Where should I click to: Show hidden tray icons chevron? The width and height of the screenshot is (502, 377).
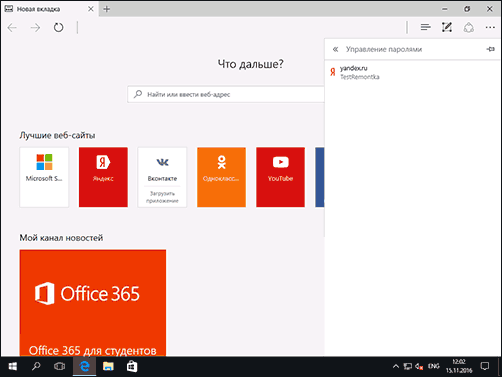click(x=396, y=367)
